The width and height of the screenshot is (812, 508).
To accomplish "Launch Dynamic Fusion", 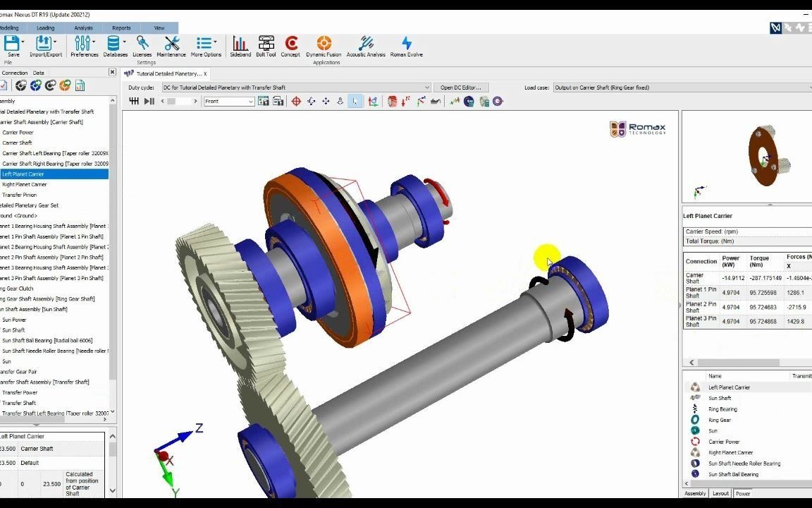I will coord(324,46).
